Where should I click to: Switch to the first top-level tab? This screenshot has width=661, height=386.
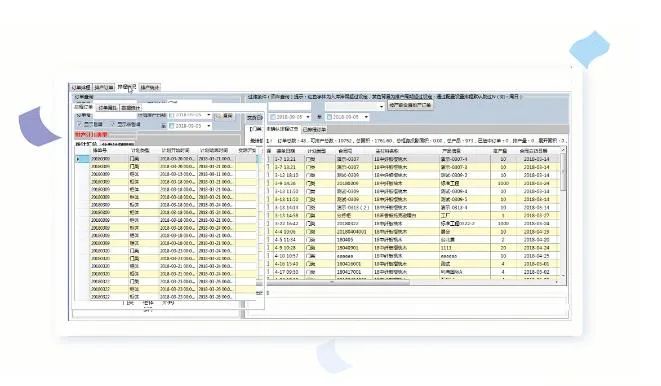81,88
